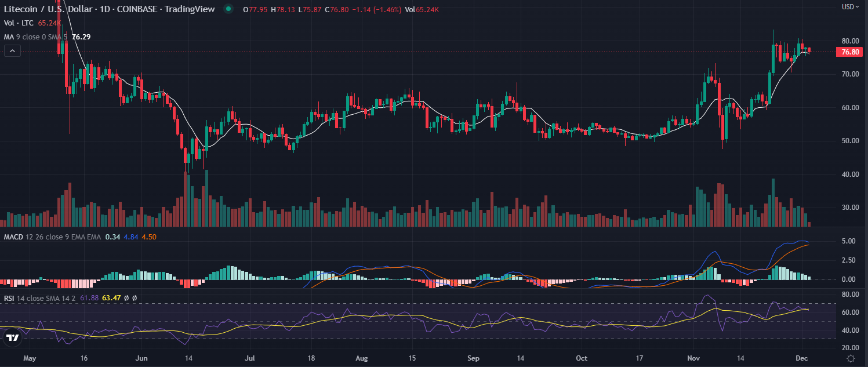Click the 16 date label after May
Screen dimensions: 868x367
84,359
